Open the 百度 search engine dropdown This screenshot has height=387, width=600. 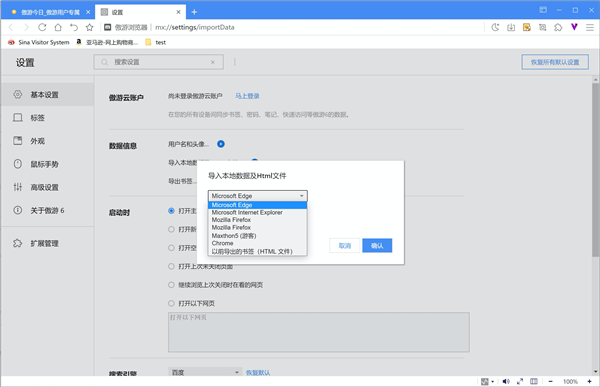(x=205, y=372)
